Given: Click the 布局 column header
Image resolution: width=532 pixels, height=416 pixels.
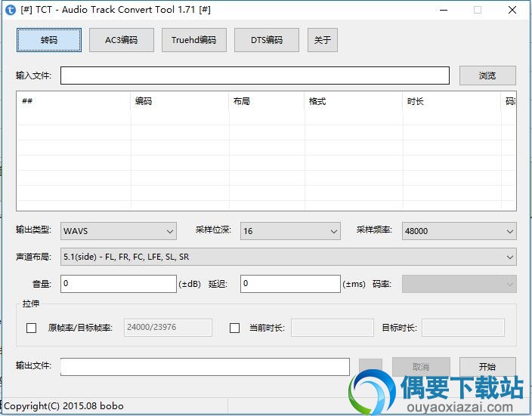Looking at the screenshot, I should pos(267,101).
